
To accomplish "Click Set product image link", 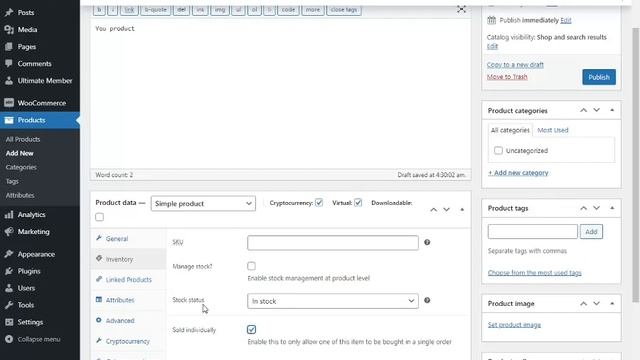I will point(514,325).
